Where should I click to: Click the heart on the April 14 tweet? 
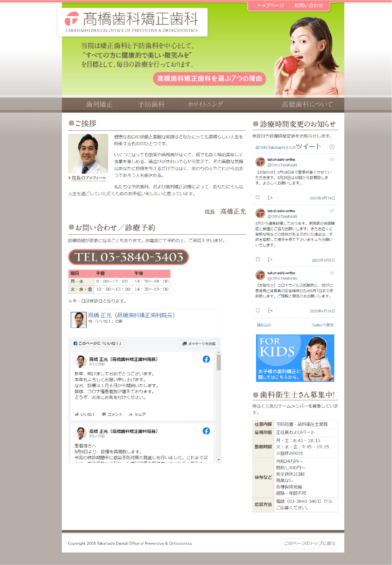258,310
